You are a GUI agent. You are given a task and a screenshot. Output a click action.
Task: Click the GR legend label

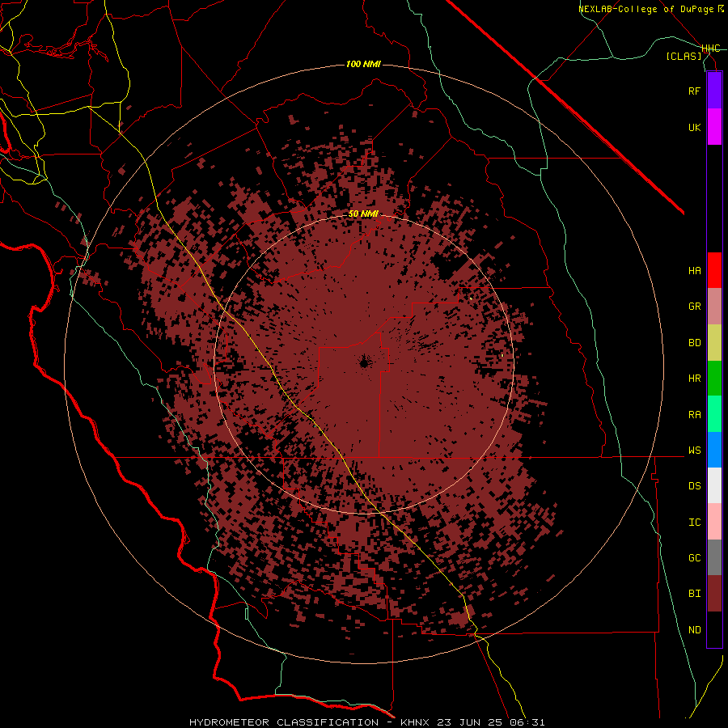[x=695, y=307]
